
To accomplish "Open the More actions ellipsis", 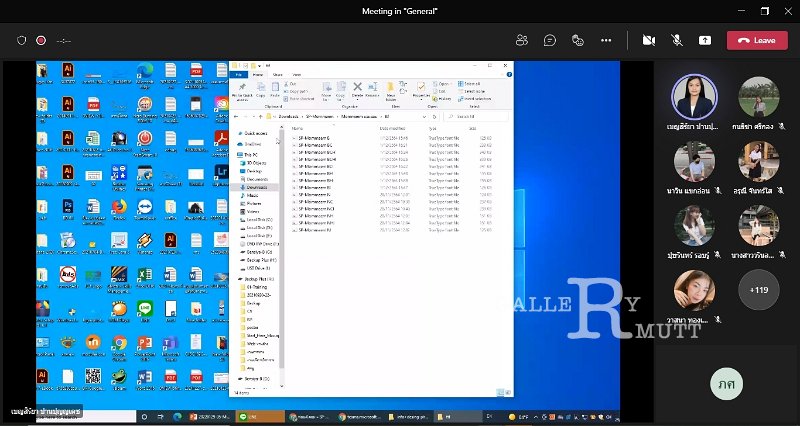I will pyautogui.click(x=606, y=40).
